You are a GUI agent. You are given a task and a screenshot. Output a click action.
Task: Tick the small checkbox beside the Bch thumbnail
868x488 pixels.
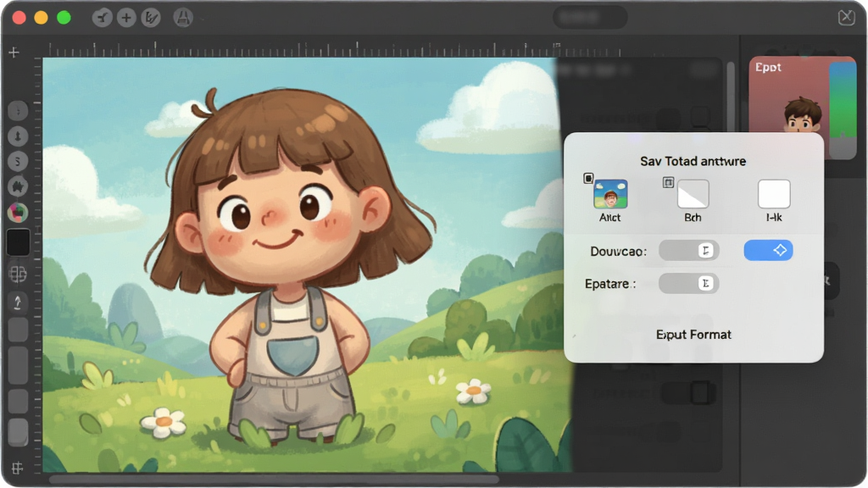668,183
